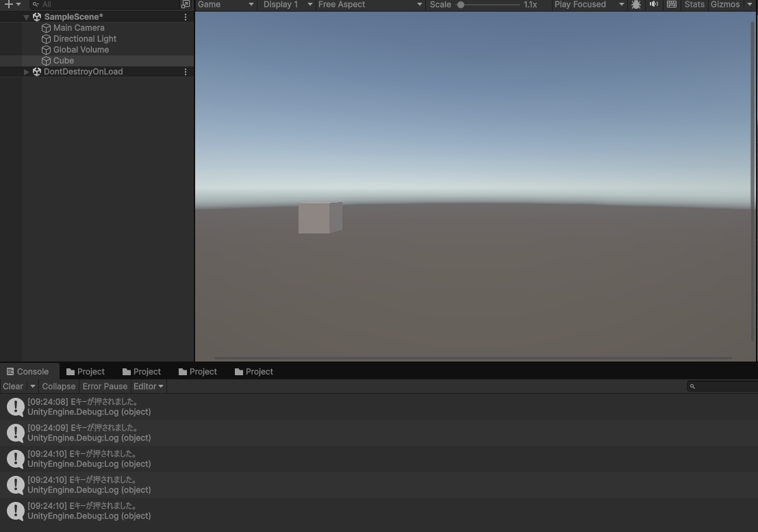
Task: Open DontDestroyOnLoad three-dot options menu
Action: (x=185, y=71)
